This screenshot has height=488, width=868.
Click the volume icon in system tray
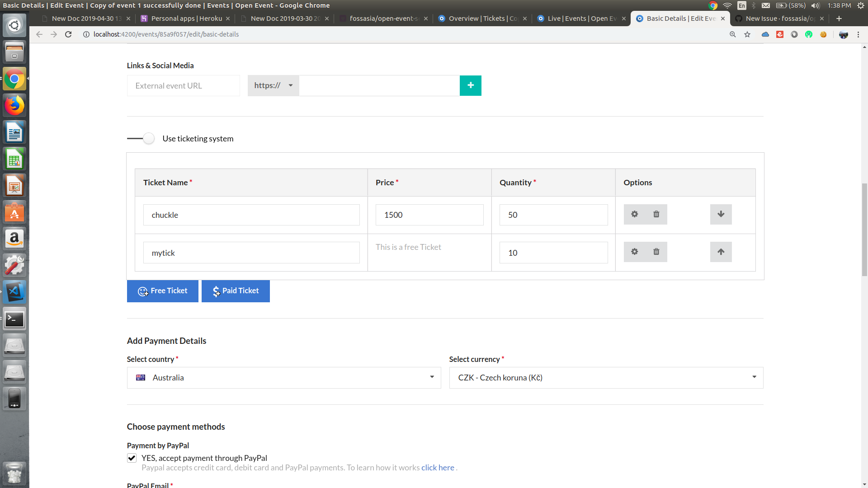click(x=815, y=5)
